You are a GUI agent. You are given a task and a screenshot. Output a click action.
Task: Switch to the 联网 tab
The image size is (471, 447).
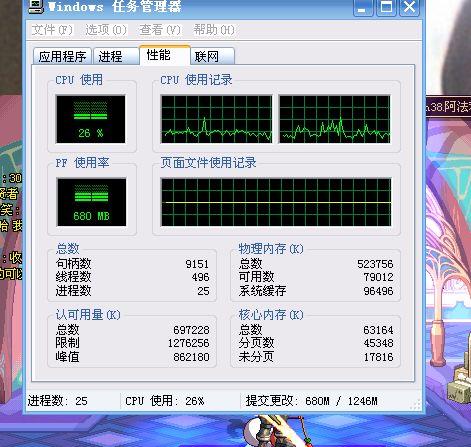[212, 56]
